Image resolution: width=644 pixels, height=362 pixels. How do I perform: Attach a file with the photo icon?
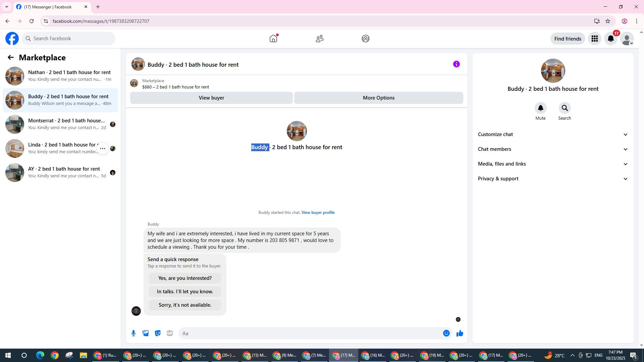pyautogui.click(x=146, y=333)
